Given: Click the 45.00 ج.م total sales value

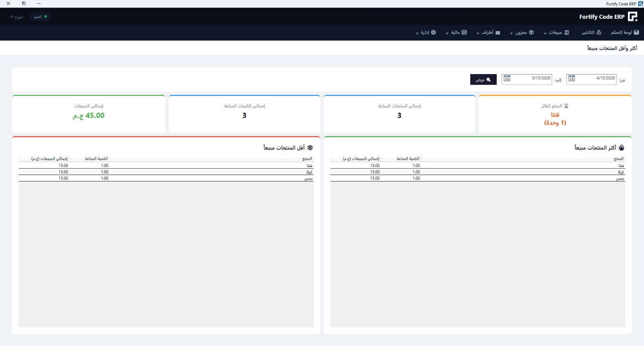Looking at the screenshot, I should pyautogui.click(x=89, y=115).
